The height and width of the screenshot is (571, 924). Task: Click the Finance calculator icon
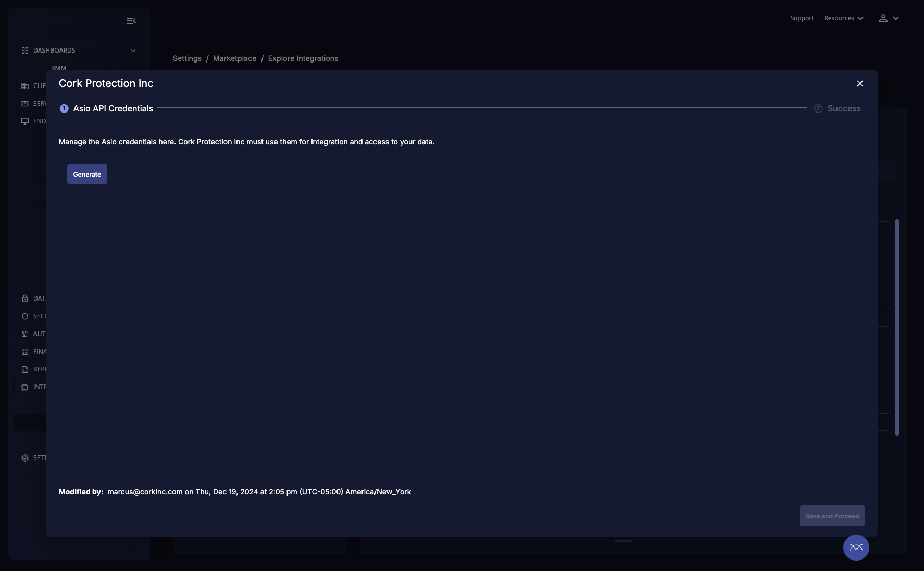click(x=25, y=352)
